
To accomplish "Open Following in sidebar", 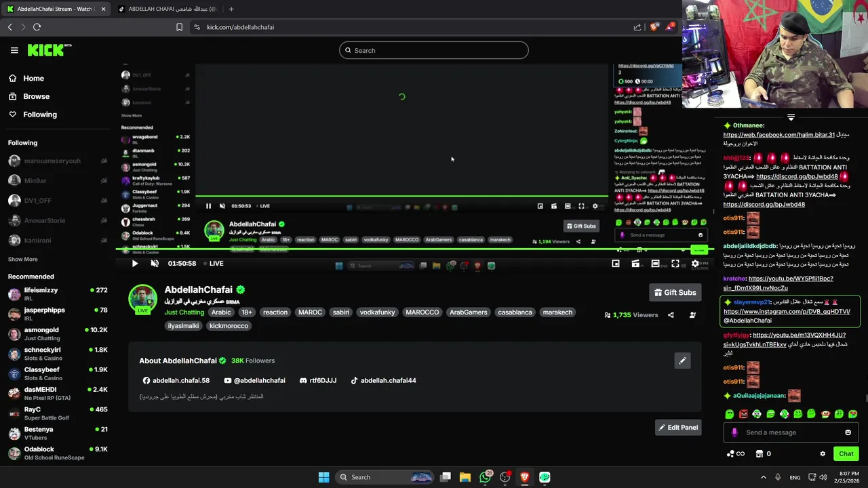I will [33, 115].
